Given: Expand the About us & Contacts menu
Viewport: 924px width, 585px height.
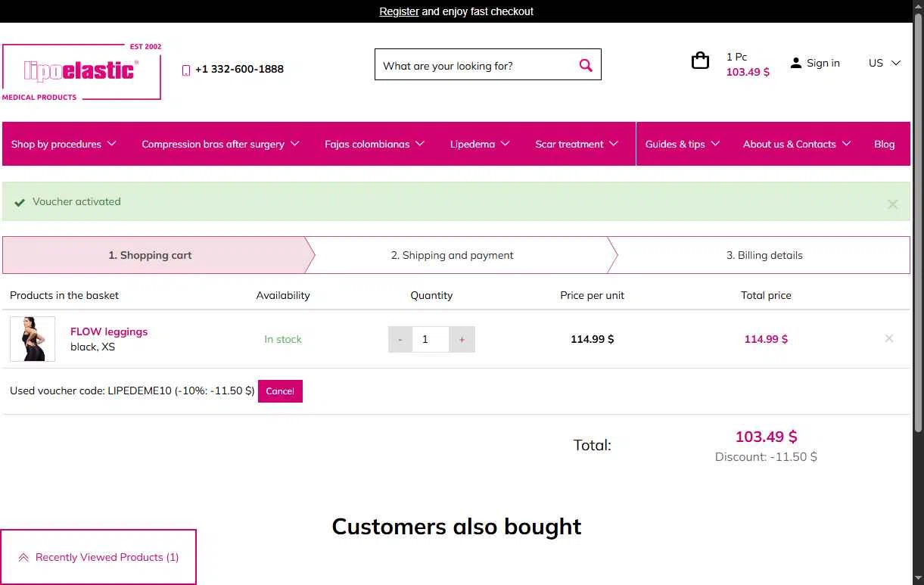Looking at the screenshot, I should (x=797, y=144).
